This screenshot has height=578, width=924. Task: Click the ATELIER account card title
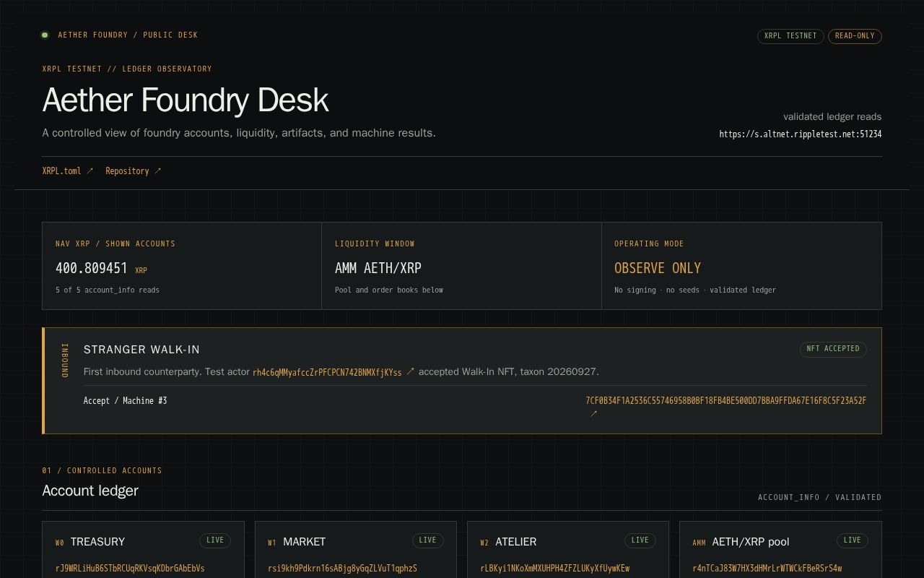(x=515, y=542)
